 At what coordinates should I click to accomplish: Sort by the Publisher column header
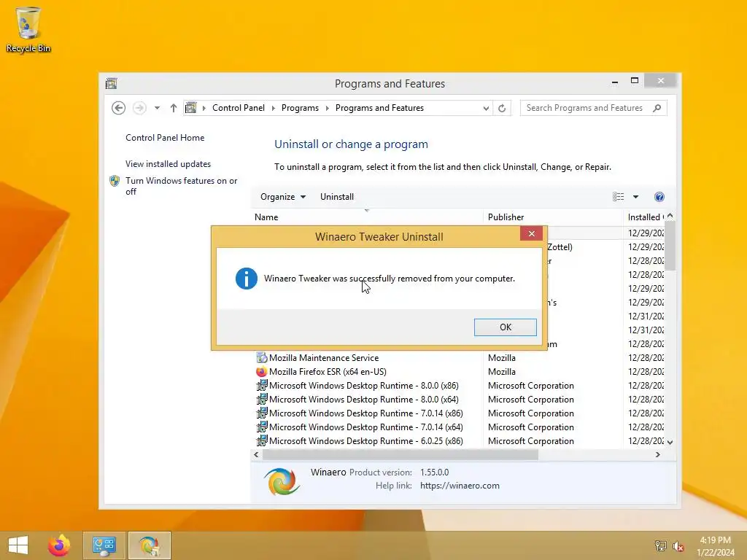coord(553,217)
